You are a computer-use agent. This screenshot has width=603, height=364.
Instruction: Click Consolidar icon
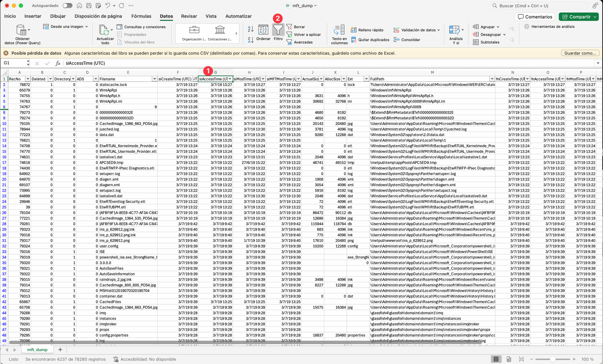tap(396, 40)
